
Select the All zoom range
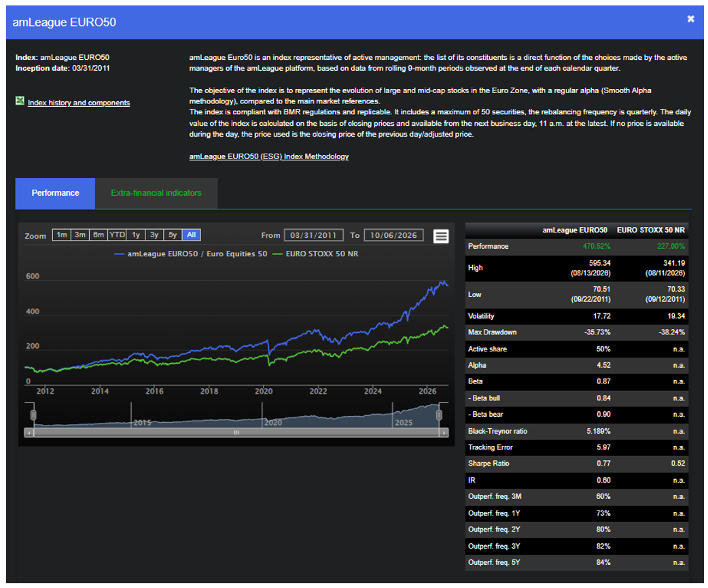point(192,235)
